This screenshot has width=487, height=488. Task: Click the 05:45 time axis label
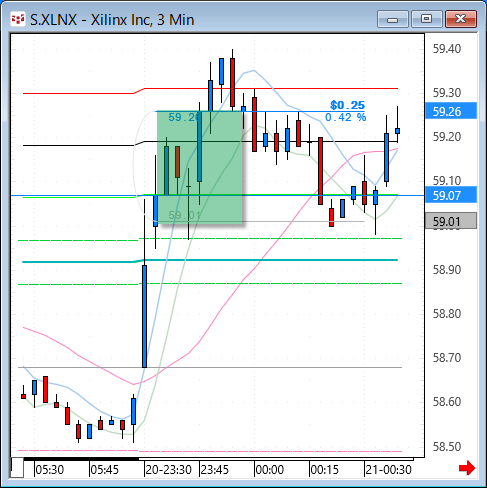105,470
